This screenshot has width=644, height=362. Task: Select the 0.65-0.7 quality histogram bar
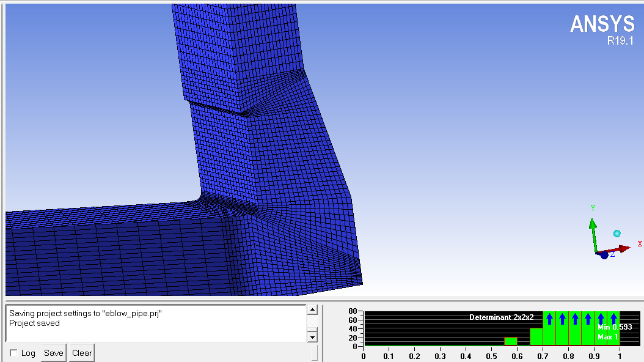point(536,336)
